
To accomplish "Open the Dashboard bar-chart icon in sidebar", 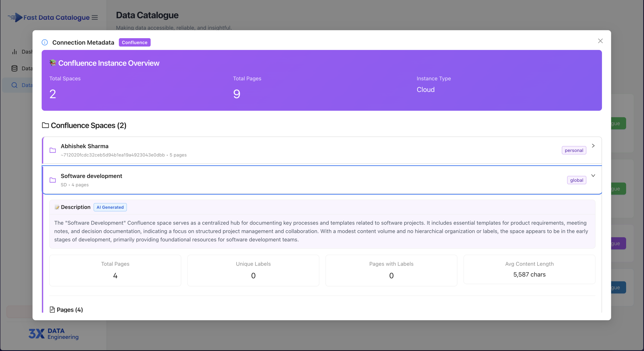I will tap(14, 52).
